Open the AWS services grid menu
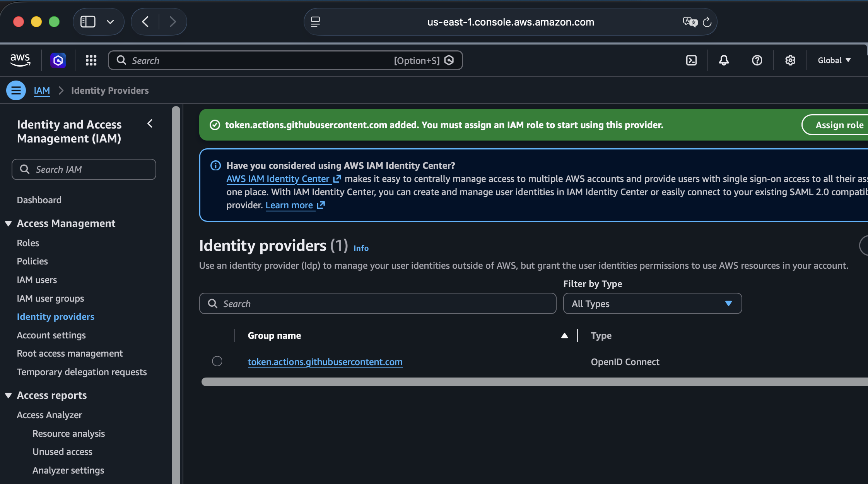Screen dimensions: 868x484 [91, 60]
